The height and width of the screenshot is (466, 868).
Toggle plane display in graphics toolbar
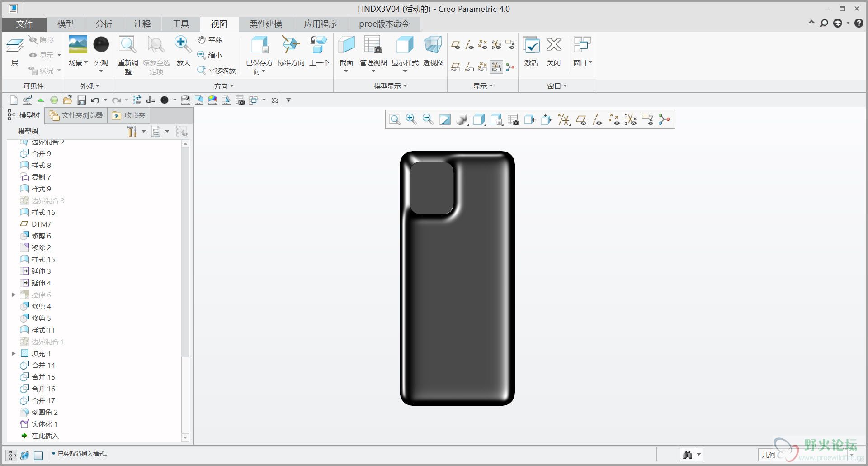click(581, 119)
